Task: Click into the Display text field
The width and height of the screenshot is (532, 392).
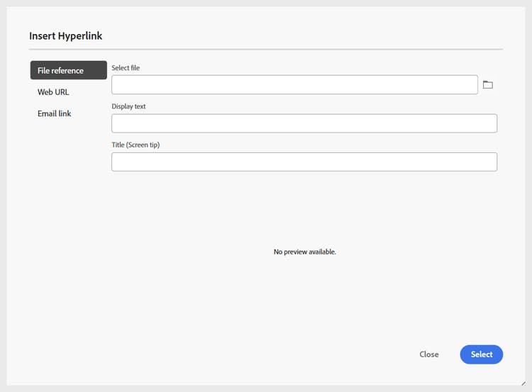Action: pyautogui.click(x=304, y=123)
